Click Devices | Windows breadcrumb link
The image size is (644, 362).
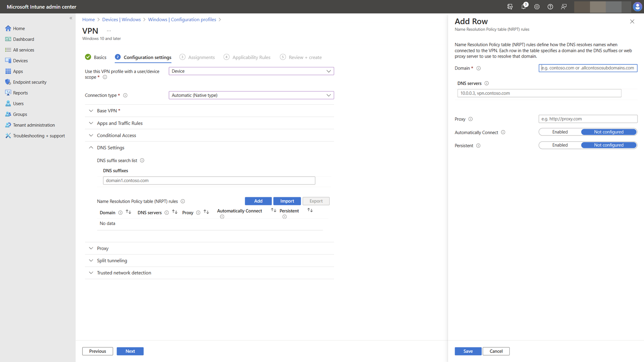pyautogui.click(x=121, y=19)
